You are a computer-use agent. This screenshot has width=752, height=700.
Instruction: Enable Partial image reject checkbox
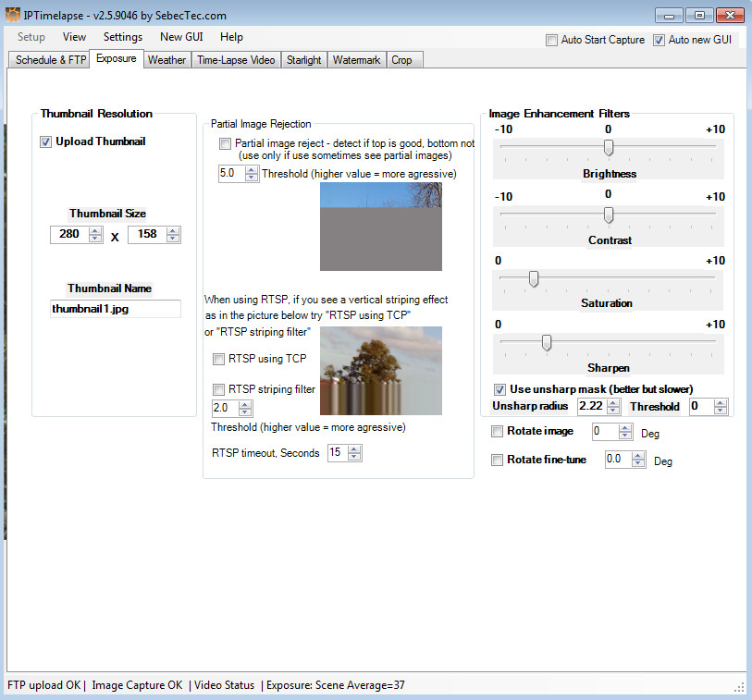pyautogui.click(x=225, y=143)
